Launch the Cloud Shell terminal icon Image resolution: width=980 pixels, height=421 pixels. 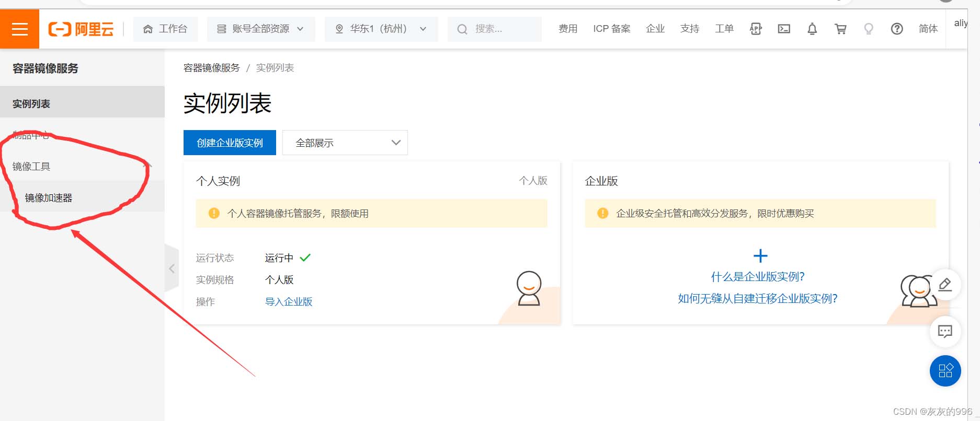click(784, 29)
